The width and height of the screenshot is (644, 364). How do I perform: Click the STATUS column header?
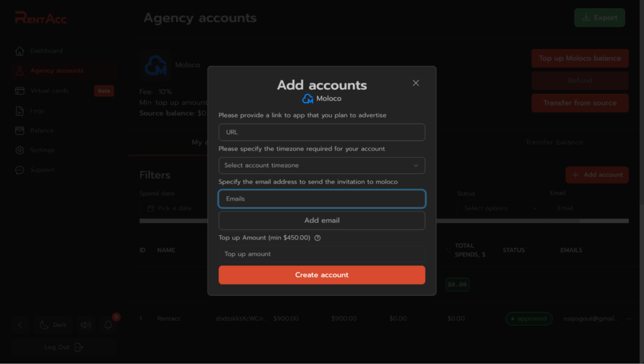click(x=514, y=250)
